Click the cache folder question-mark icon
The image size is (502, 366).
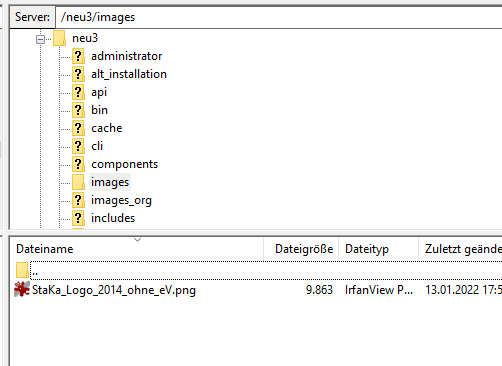[x=78, y=128]
